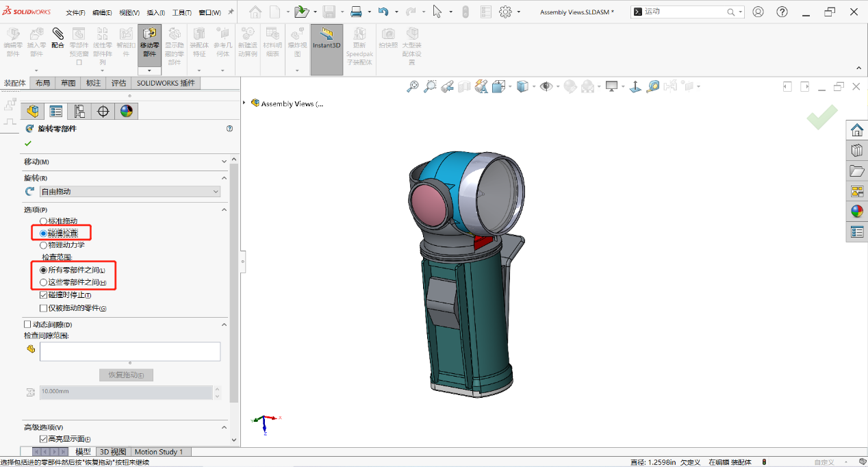
Task: Open the PropertyManager tab icon
Action: [56, 111]
